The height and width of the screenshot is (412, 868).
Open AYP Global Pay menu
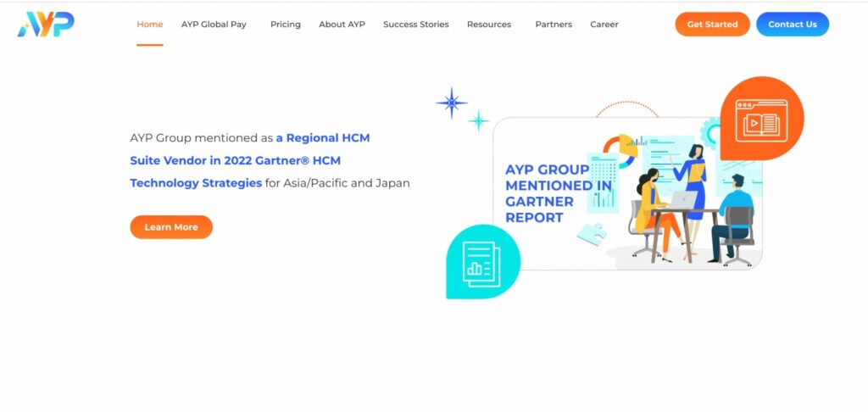[x=214, y=25]
